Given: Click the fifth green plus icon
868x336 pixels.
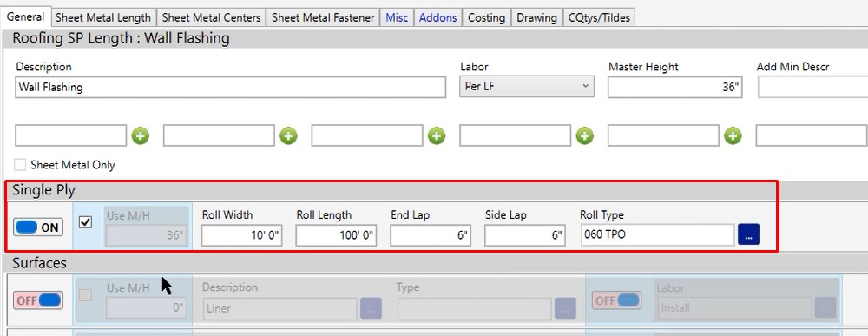Looking at the screenshot, I should pyautogui.click(x=733, y=135).
